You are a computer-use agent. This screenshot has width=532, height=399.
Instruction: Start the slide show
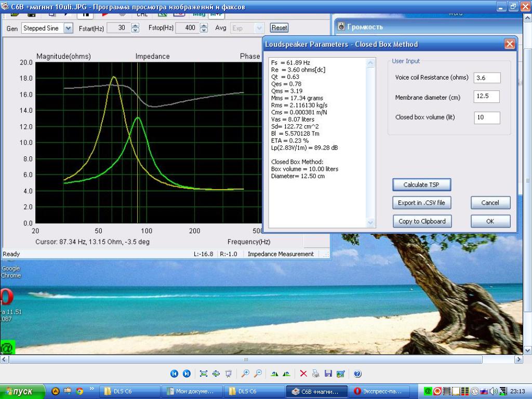(x=229, y=374)
